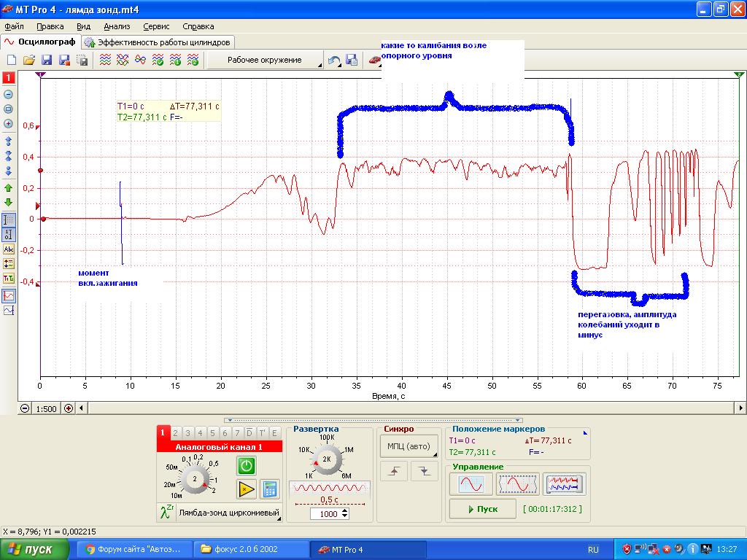This screenshot has width=747, height=560.
Task: Click the Пуск start button in Управление
Action: (x=483, y=509)
